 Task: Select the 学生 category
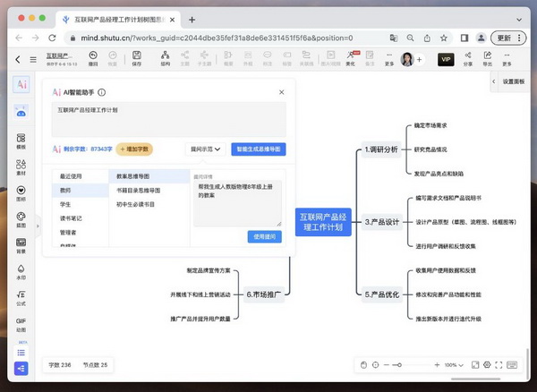[x=81, y=204]
